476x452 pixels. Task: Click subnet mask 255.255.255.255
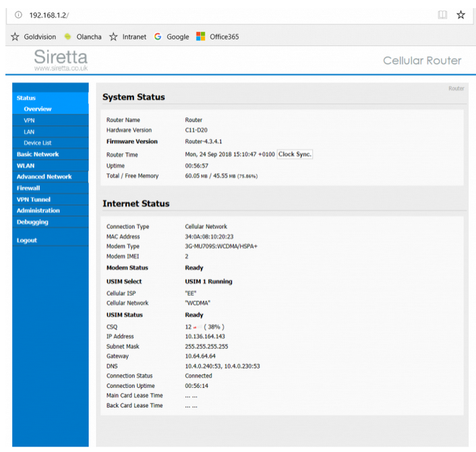click(206, 346)
